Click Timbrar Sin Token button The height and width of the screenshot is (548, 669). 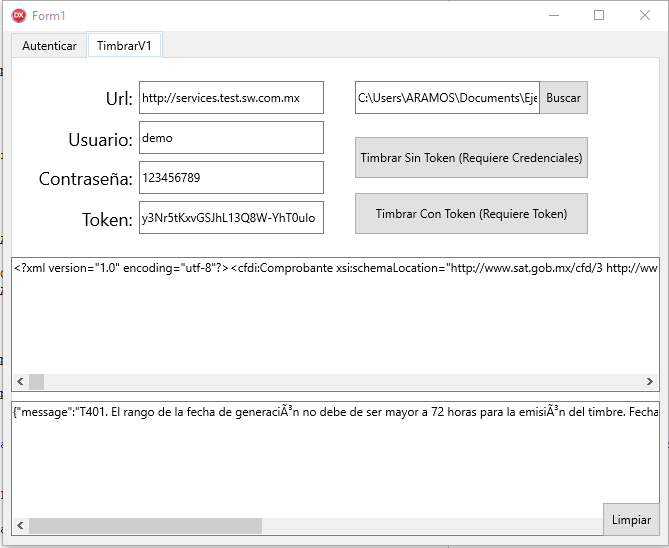[471, 158]
